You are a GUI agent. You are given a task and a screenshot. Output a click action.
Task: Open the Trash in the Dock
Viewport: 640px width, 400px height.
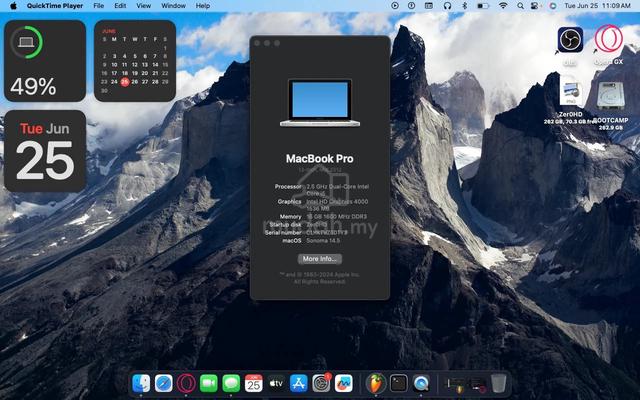[x=498, y=384]
